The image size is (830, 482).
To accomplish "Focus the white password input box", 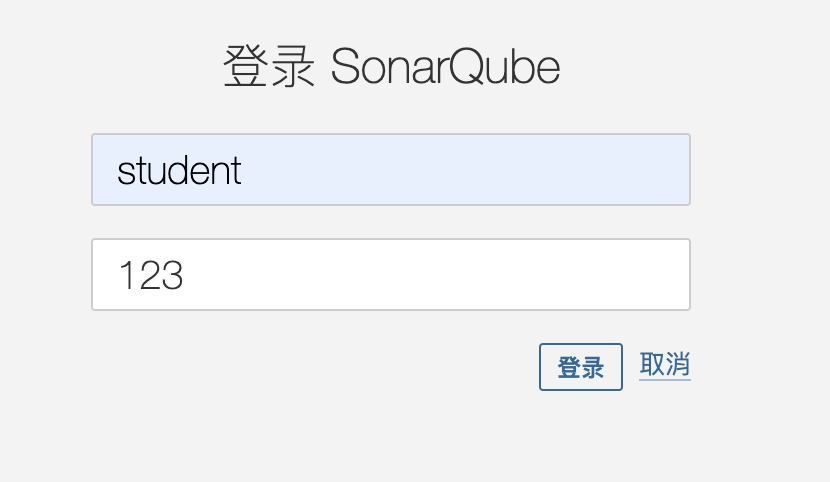I will 390,275.
